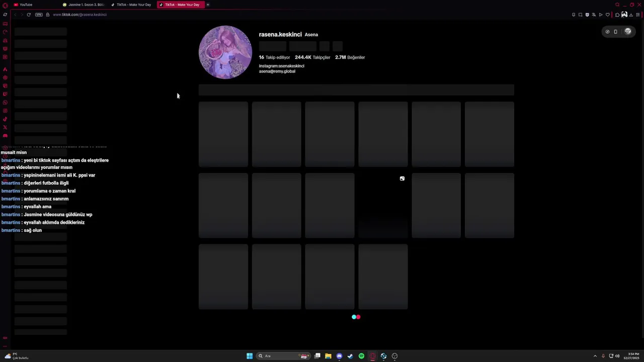This screenshot has height=362, width=644.
Task: Open the ad blocker shield icon
Action: pos(587,15)
